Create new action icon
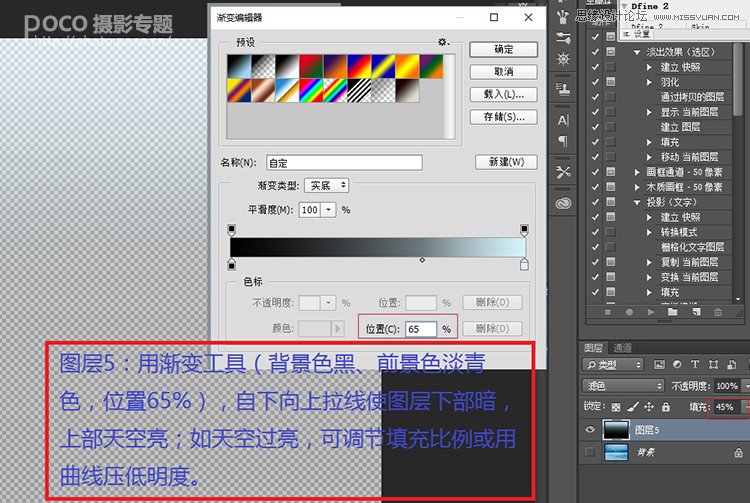Viewport: 750px width, 503px height. click(696, 312)
